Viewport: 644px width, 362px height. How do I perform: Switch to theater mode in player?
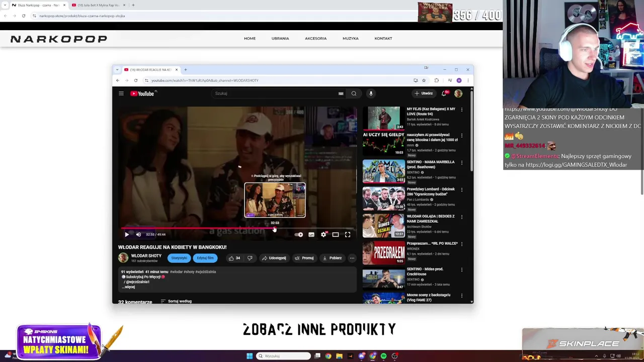[x=336, y=234]
